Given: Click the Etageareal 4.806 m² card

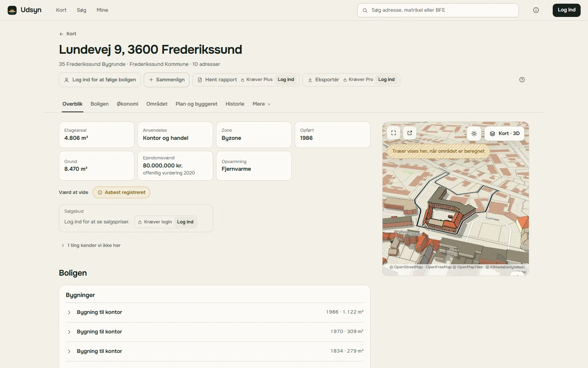Looking at the screenshot, I should (97, 135).
